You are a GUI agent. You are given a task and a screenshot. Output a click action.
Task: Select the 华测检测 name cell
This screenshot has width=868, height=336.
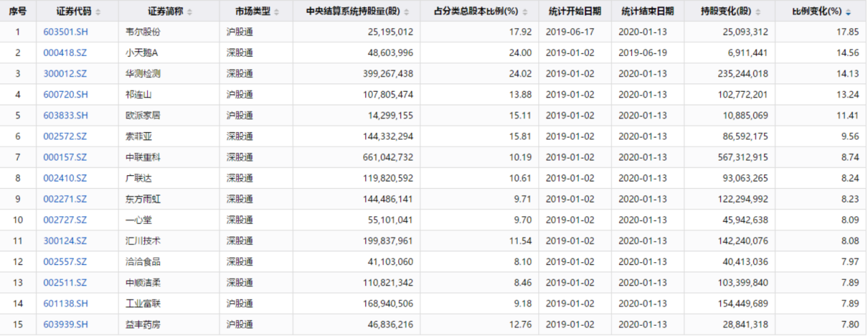[169, 74]
